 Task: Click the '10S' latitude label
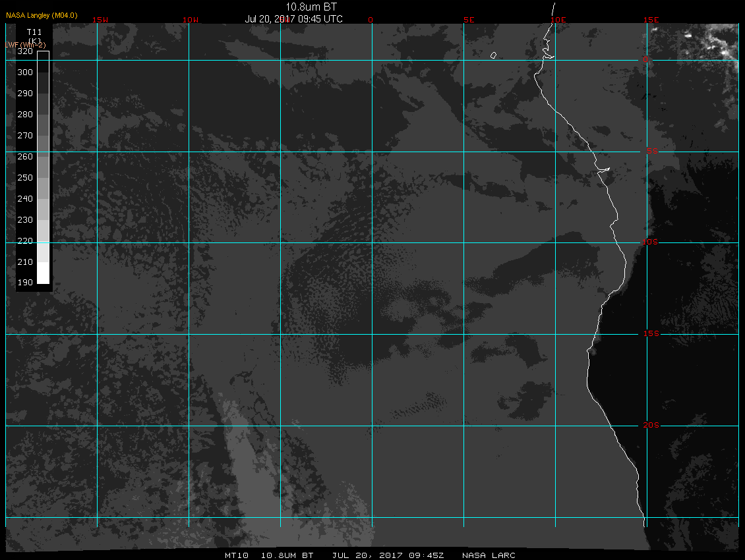pyautogui.click(x=650, y=242)
